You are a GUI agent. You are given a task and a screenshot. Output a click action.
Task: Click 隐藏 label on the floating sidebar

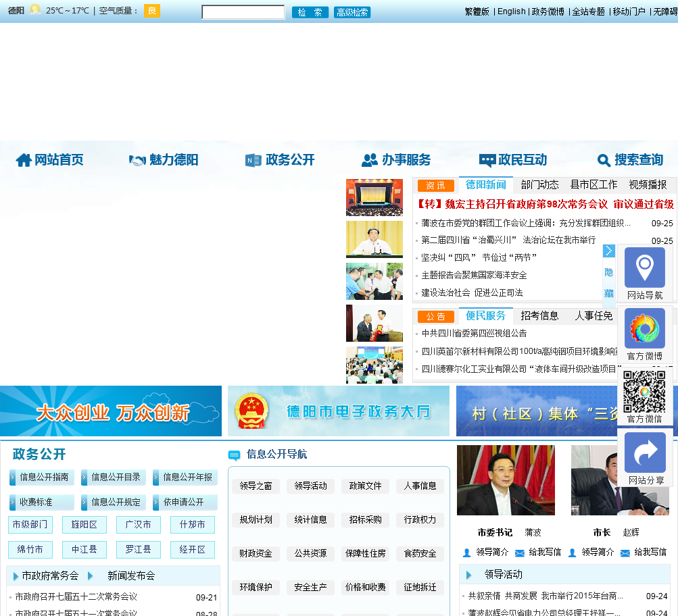coord(609,283)
